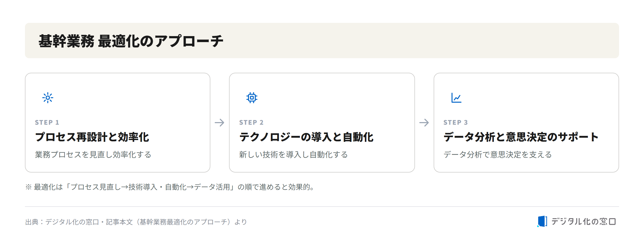Click the main title 基幹業務 最適化のアプローチ
This screenshot has height=252, width=644.
click(131, 41)
